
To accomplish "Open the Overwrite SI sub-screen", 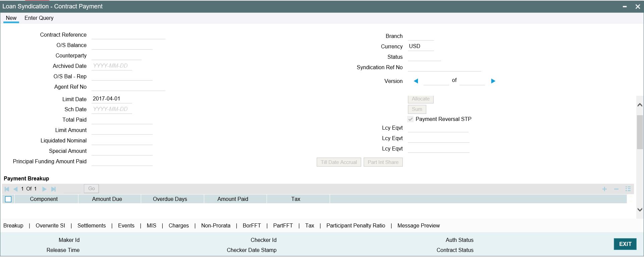I will coord(50,226).
